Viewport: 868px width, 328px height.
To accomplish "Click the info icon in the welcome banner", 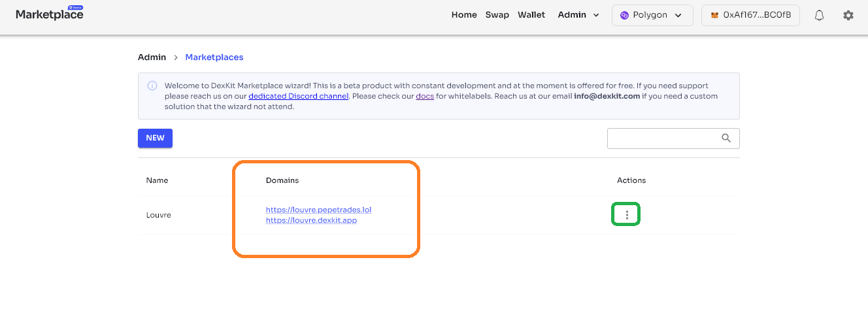I will [152, 86].
